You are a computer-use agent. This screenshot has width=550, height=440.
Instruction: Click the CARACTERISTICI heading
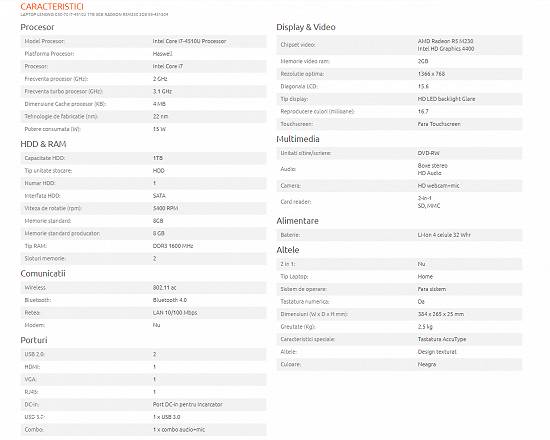[x=52, y=7]
